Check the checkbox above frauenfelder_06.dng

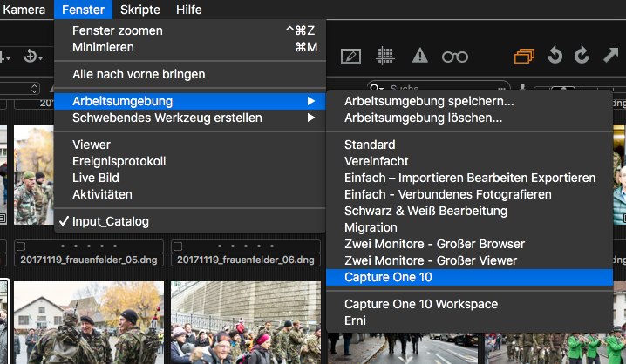[178, 246]
